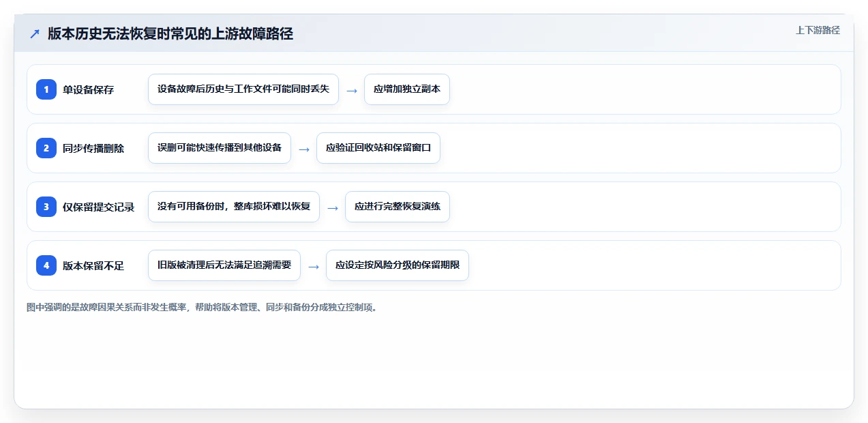Click the arrow before 应验证回收站和保留窗口
This screenshot has width=868, height=423.
pos(304,149)
